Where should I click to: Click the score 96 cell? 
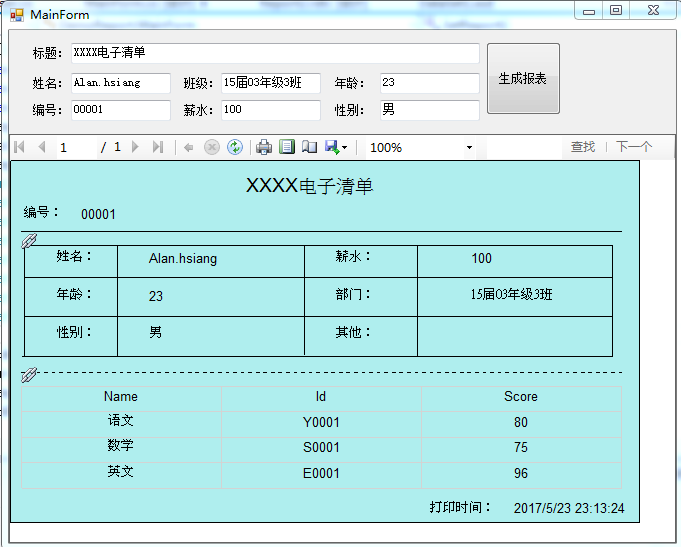(521, 475)
